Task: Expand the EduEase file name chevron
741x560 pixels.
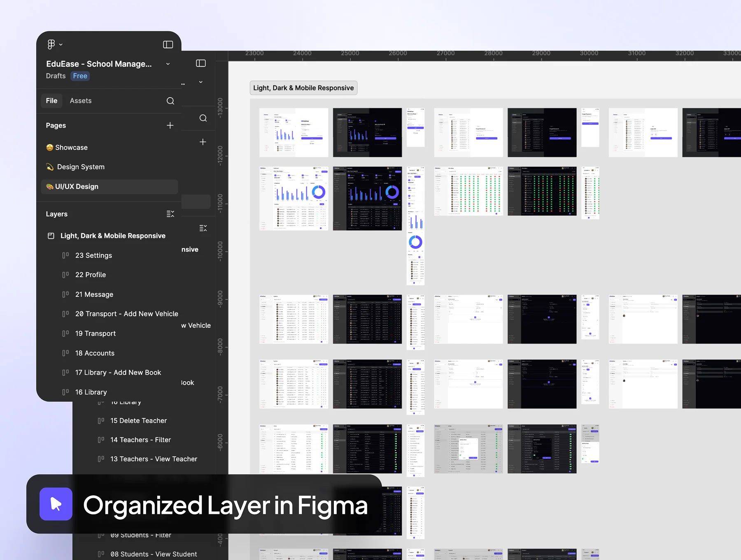Action: tap(168, 64)
